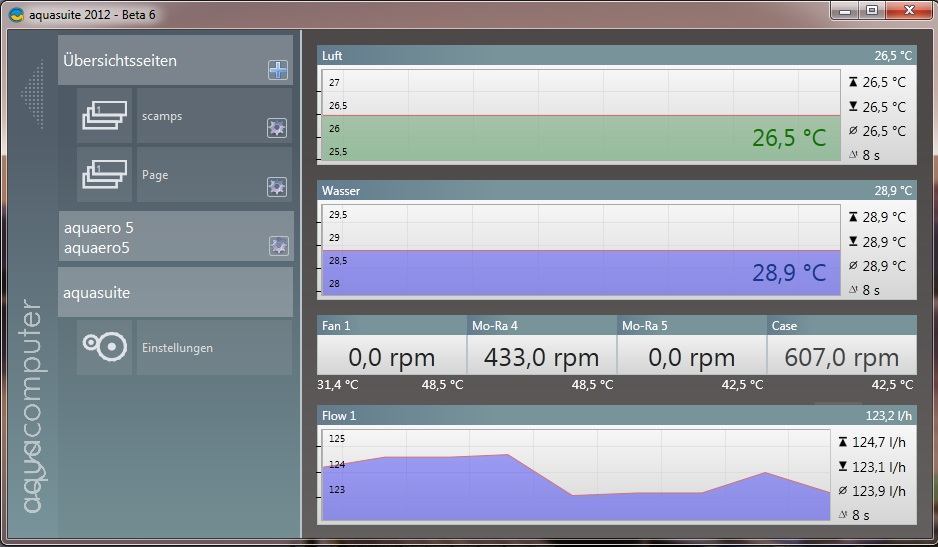
Task: Expand the aquaero 5 device section
Action: [175, 236]
